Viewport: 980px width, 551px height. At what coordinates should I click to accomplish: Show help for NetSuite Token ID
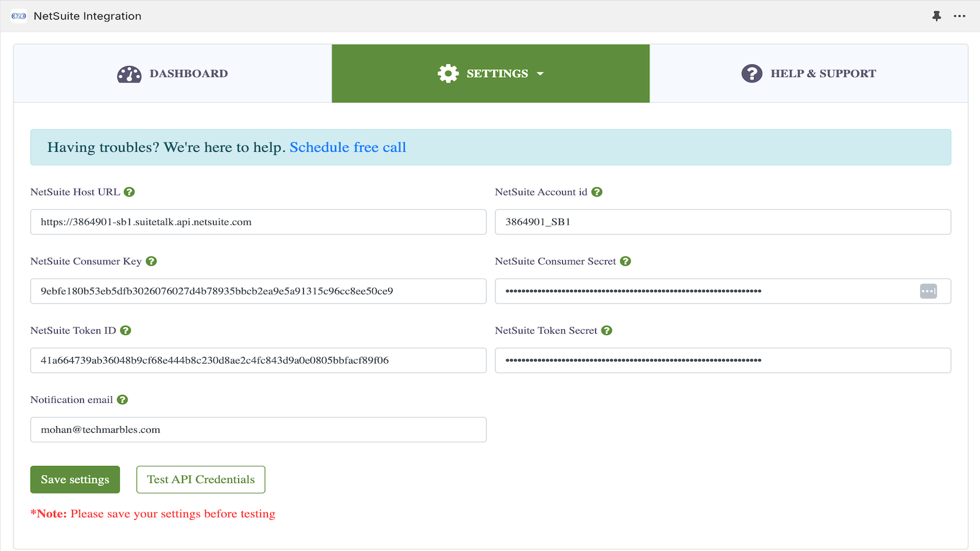126,331
